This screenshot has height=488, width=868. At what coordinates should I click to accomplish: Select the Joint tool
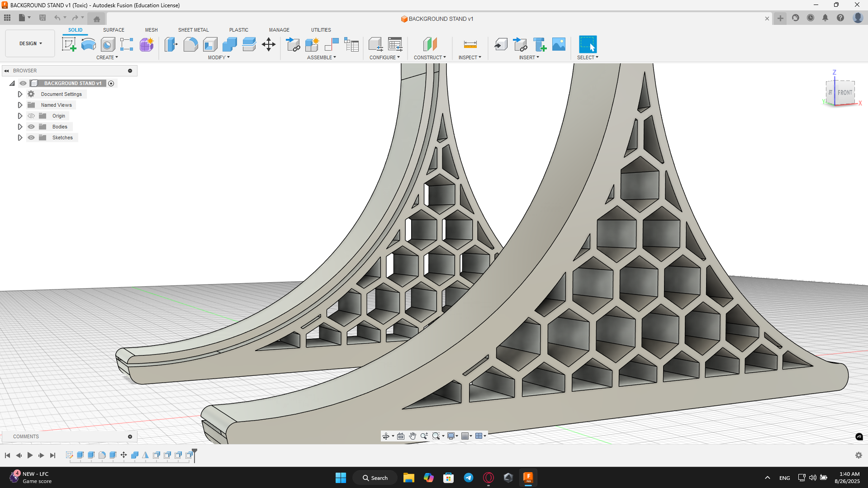click(332, 44)
